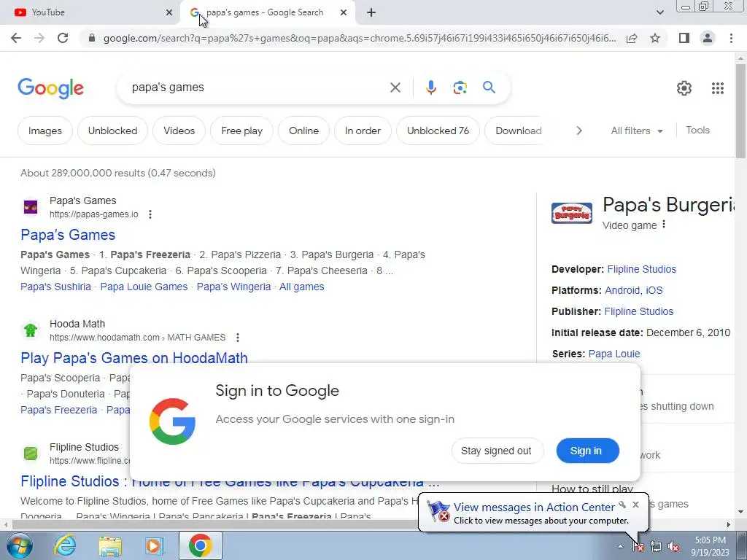The height and width of the screenshot is (560, 747).
Task: Search by image with Google Lens
Action: 460,87
